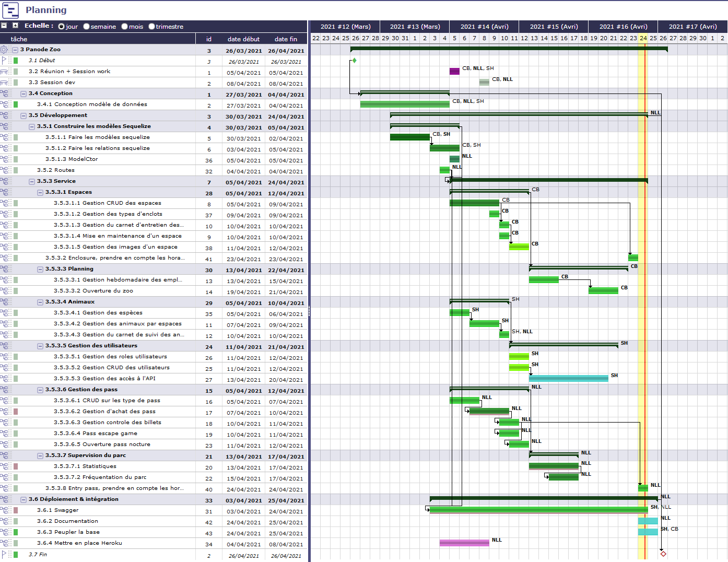This screenshot has height=562, width=728.
Task: Collapse the 3.5.3.3 Planning group
Action: pyautogui.click(x=40, y=270)
